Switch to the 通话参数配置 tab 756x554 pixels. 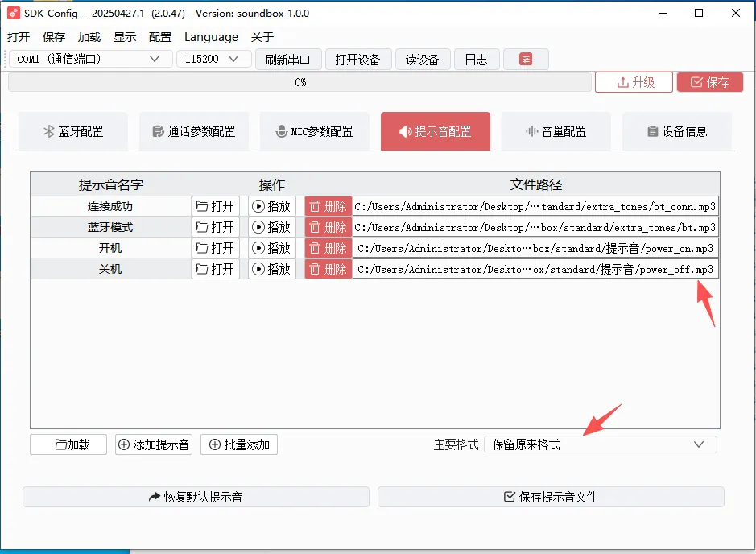[x=194, y=131]
